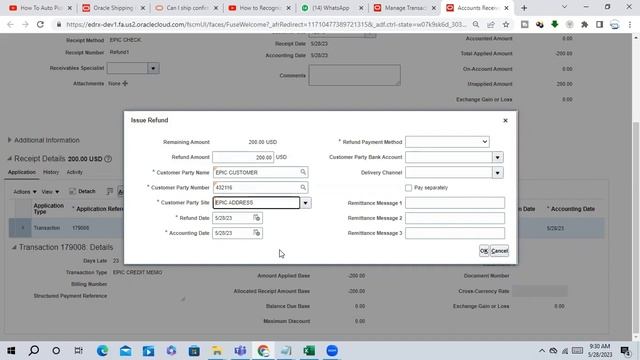Open Zoom page magnifier icon in address bar

click(476, 24)
